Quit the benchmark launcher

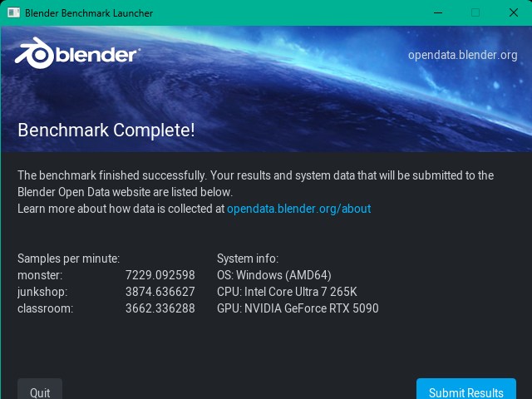(x=40, y=389)
